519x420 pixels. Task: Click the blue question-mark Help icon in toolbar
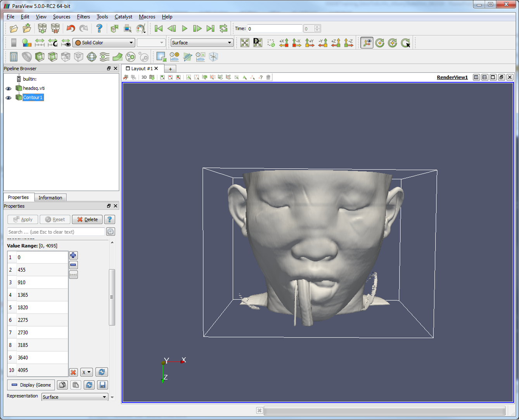99,29
